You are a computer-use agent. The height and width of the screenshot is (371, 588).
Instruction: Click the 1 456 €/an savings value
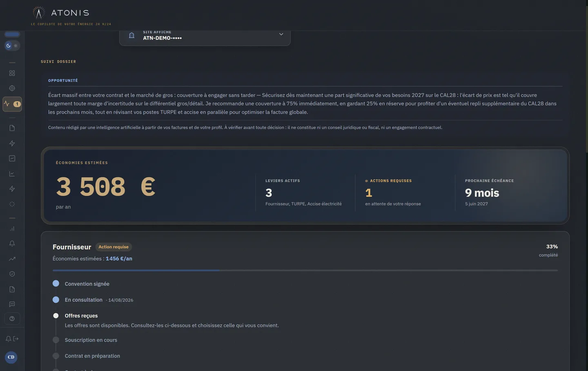pyautogui.click(x=119, y=258)
